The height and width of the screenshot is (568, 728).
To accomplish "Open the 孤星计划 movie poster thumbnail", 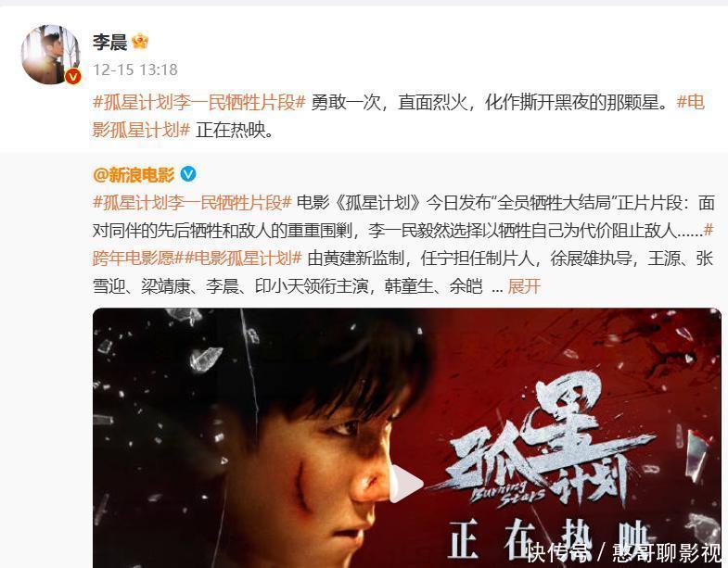I will 407,437.
